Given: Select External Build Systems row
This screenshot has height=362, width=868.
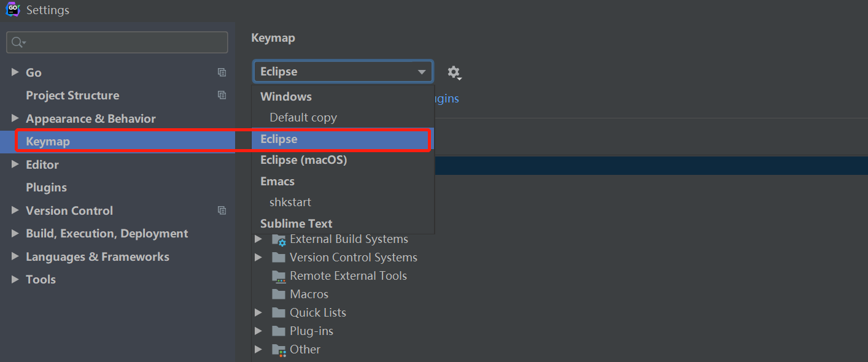Looking at the screenshot, I should pyautogui.click(x=349, y=239).
